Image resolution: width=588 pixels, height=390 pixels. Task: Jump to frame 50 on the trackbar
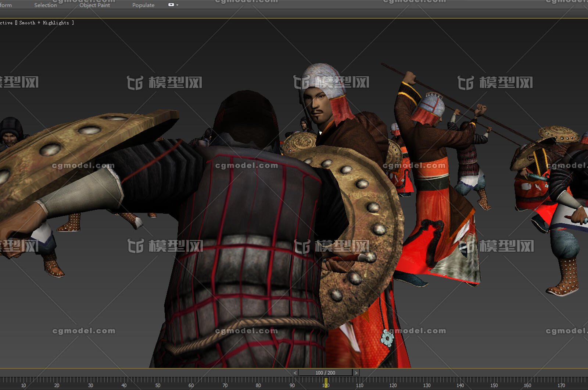(x=158, y=385)
